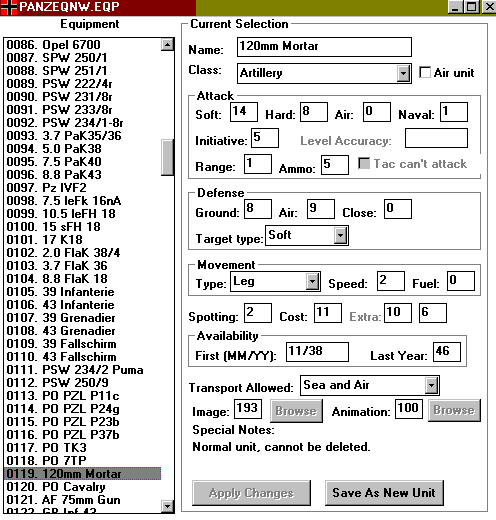Click the equipment list scroll up arrow

[167, 45]
